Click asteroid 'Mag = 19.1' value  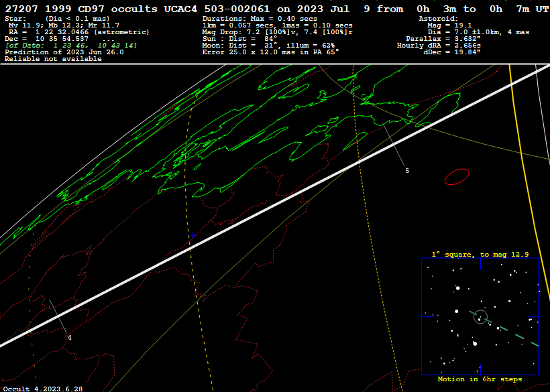pos(449,25)
